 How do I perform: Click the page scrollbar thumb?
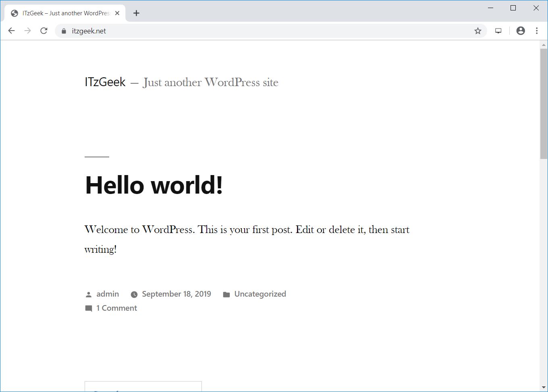544,105
